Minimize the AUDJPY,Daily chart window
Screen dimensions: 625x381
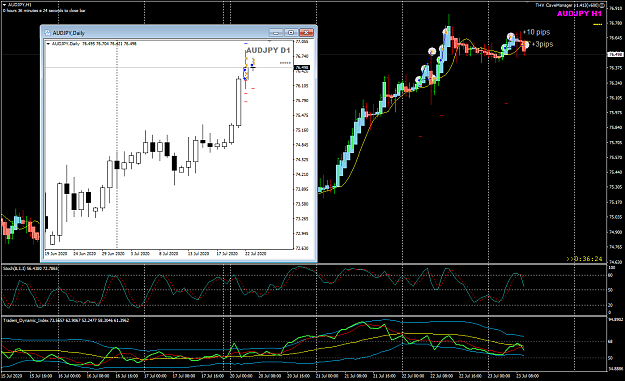click(276, 33)
